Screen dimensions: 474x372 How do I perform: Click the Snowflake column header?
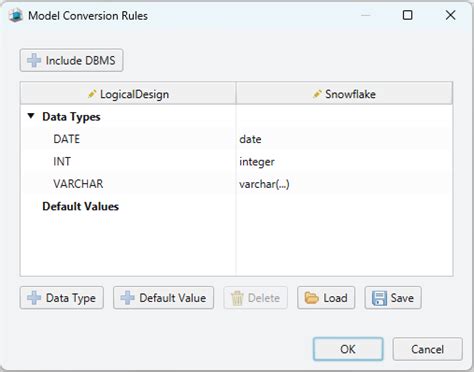pyautogui.click(x=344, y=94)
